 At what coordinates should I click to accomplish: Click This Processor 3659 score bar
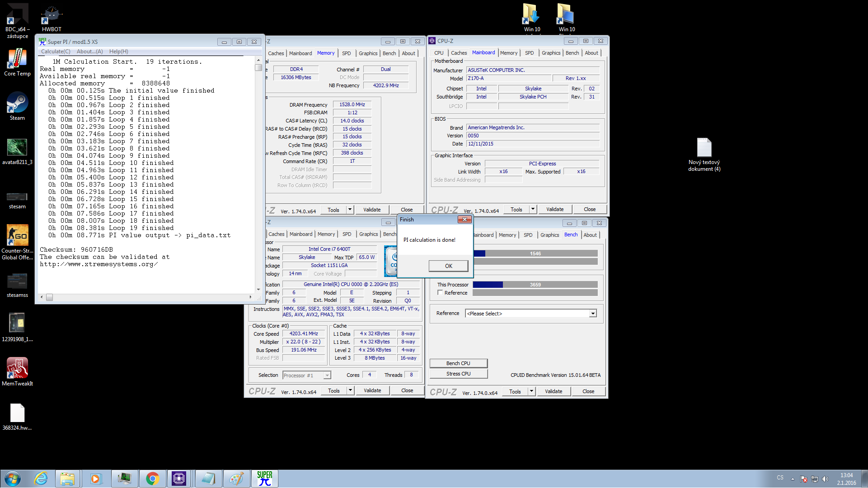point(535,285)
